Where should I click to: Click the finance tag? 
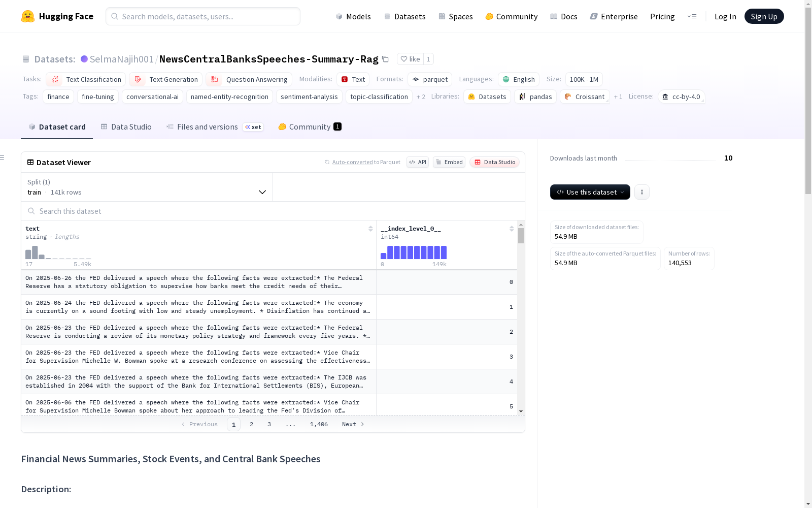pyautogui.click(x=58, y=97)
